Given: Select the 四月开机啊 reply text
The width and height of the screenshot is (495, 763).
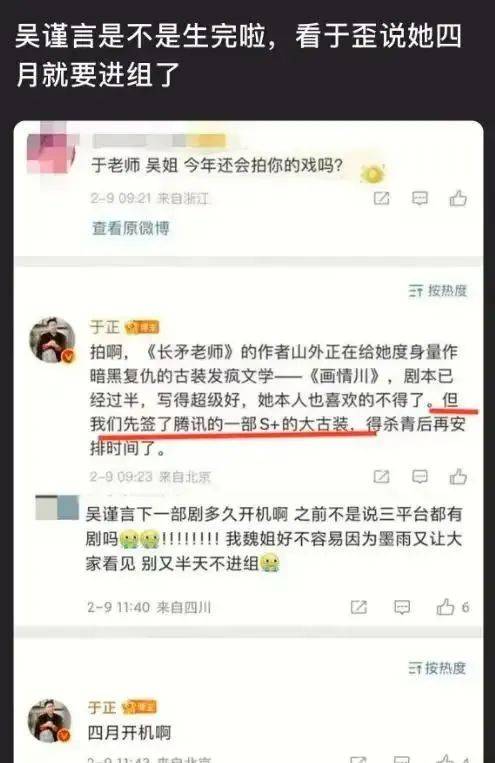Looking at the screenshot, I should click(129, 732).
